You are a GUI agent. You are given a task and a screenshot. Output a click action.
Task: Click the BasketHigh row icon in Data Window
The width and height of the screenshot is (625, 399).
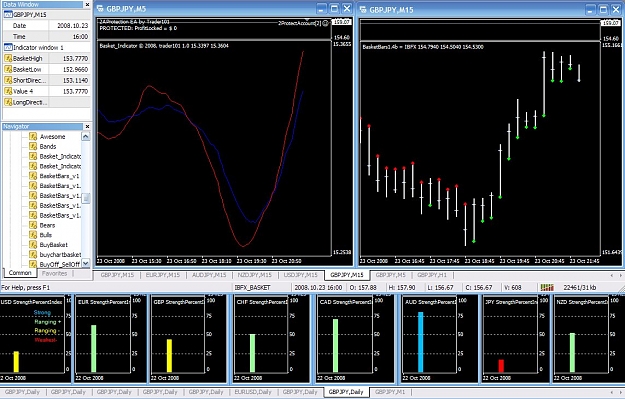[x=8, y=58]
